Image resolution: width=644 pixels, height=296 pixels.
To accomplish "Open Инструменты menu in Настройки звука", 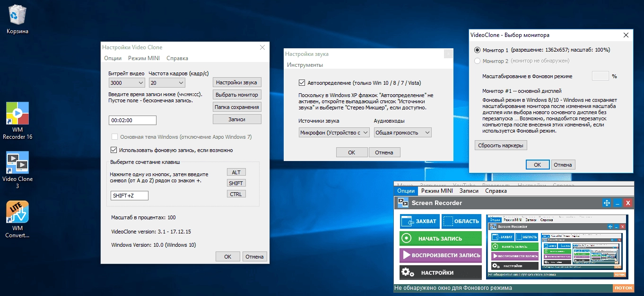I will (305, 65).
